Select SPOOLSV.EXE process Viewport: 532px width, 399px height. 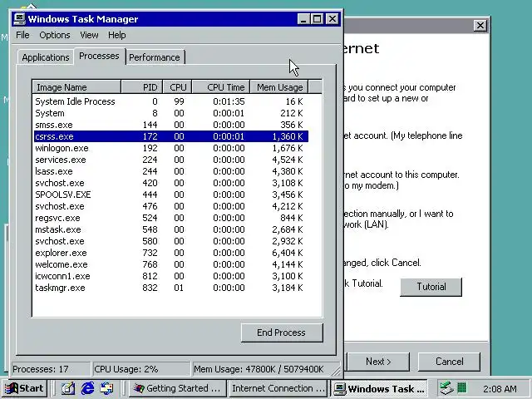click(x=170, y=195)
